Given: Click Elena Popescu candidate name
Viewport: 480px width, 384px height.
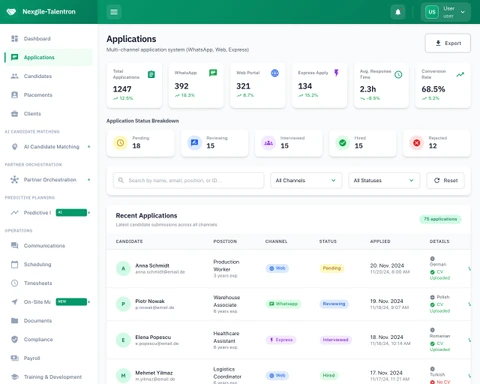Looking at the screenshot, I should 153,337.
